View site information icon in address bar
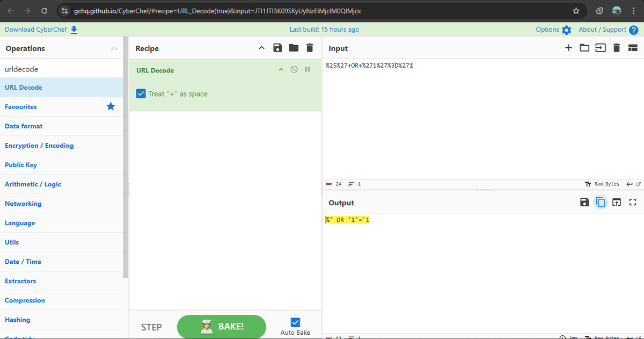The image size is (644, 339). pyautogui.click(x=64, y=11)
